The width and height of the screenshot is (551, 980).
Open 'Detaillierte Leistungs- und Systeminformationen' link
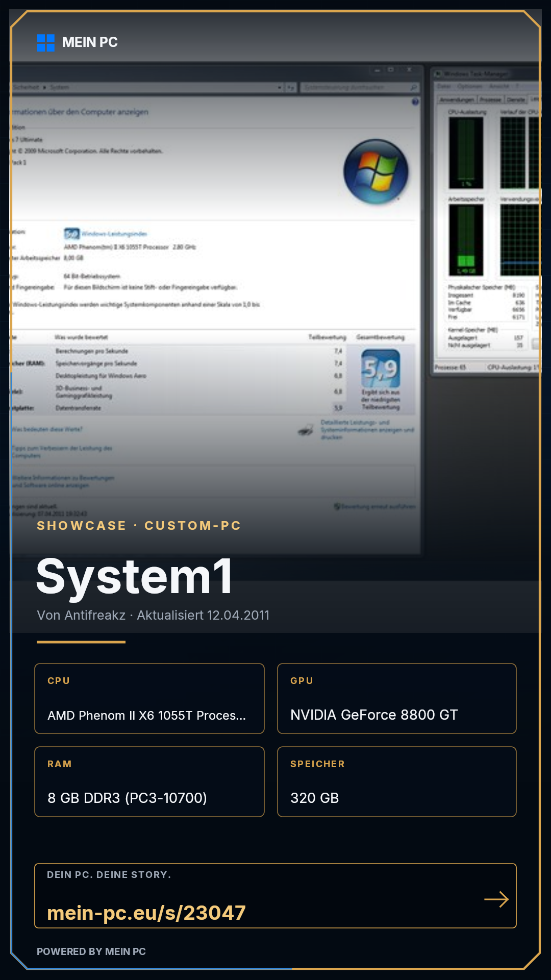[367, 430]
